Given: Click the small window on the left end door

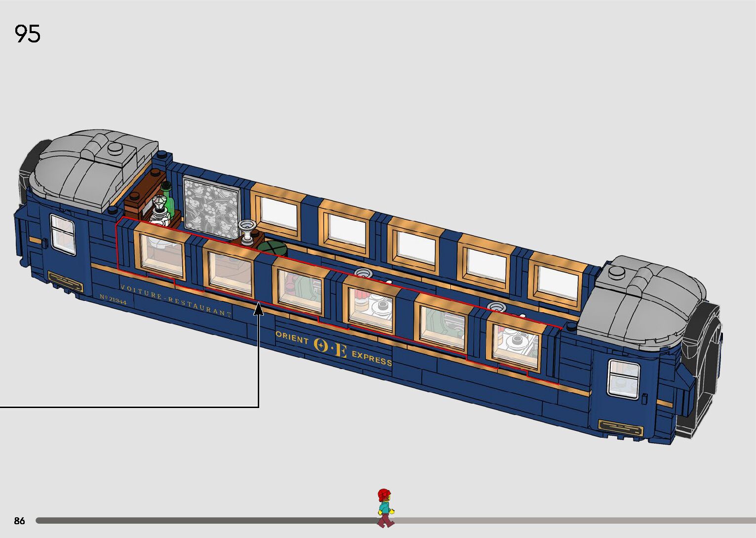Looking at the screenshot, I should point(63,235).
